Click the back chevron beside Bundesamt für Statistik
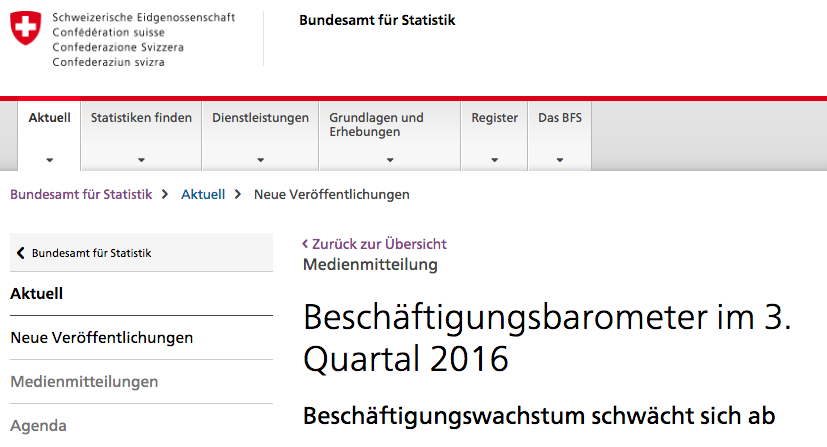 pyautogui.click(x=21, y=253)
